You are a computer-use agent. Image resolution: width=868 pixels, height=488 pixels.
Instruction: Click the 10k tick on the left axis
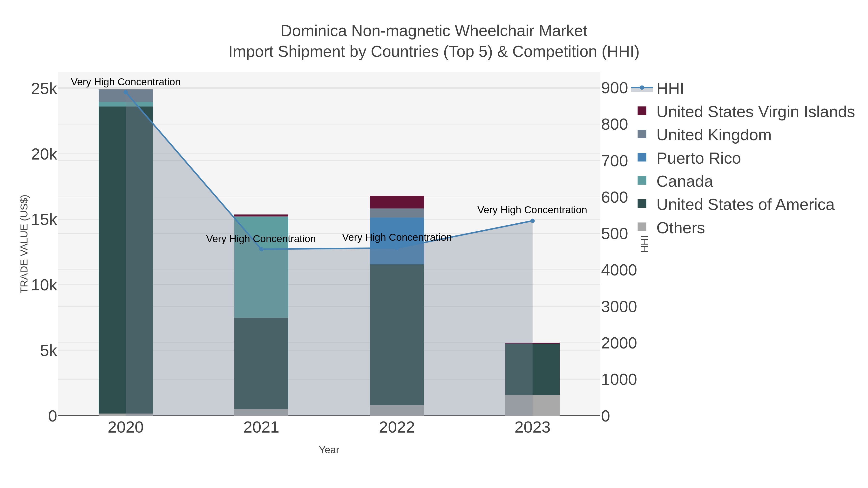(x=44, y=285)
